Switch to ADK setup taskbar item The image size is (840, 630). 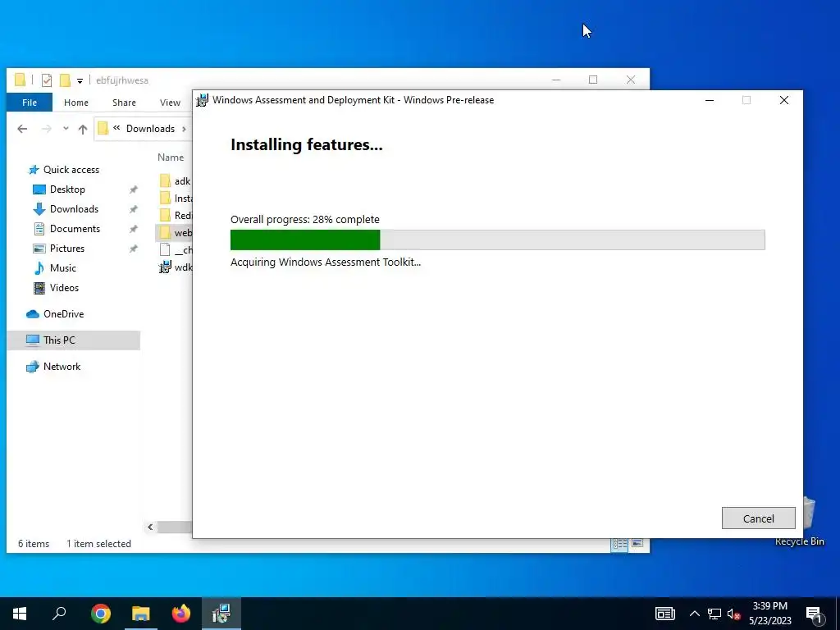coord(221,614)
